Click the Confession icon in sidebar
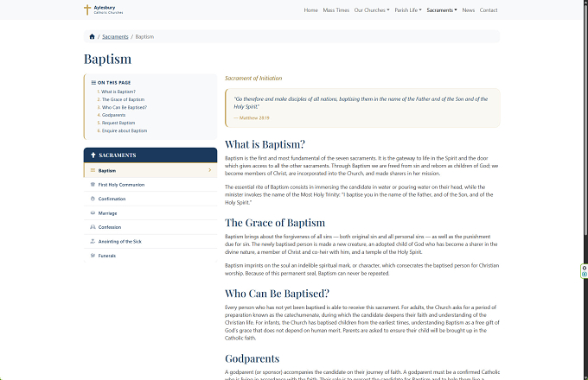The width and height of the screenshot is (588, 380). click(x=93, y=227)
